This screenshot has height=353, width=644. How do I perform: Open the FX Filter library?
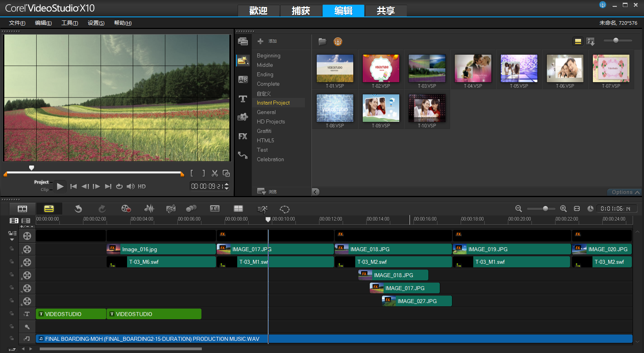point(243,136)
